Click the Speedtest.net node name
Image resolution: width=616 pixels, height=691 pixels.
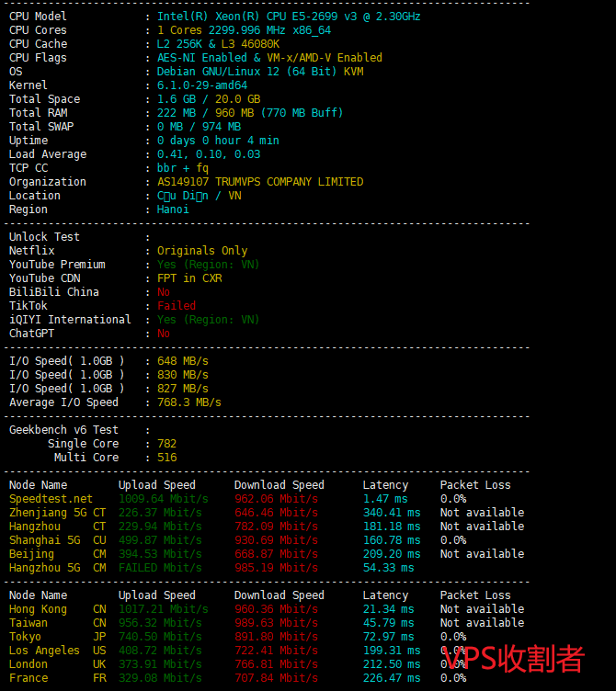coord(51,499)
